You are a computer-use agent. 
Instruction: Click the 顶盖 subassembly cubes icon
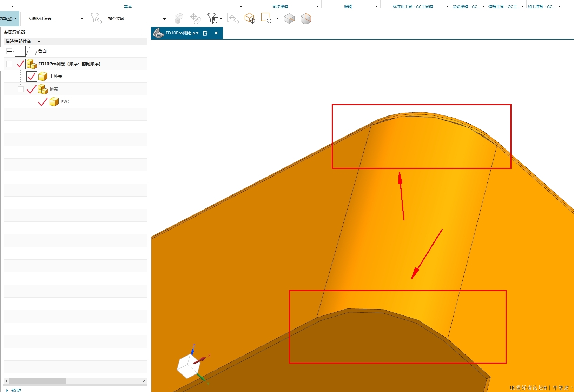43,89
